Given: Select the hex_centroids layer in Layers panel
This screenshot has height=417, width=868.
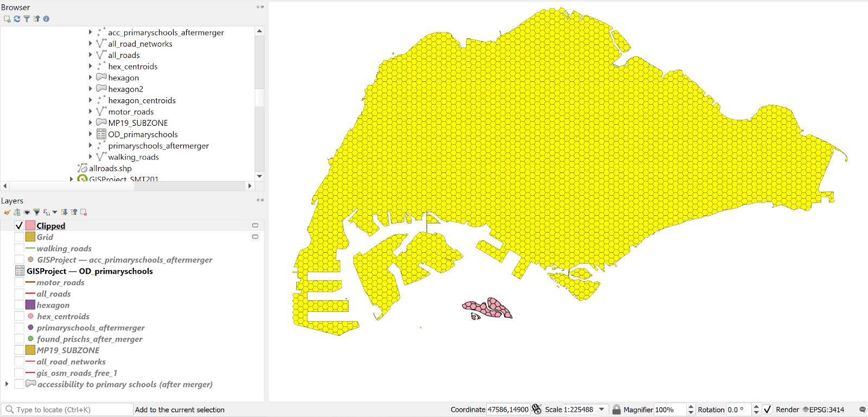Looking at the screenshot, I should click(x=63, y=317).
